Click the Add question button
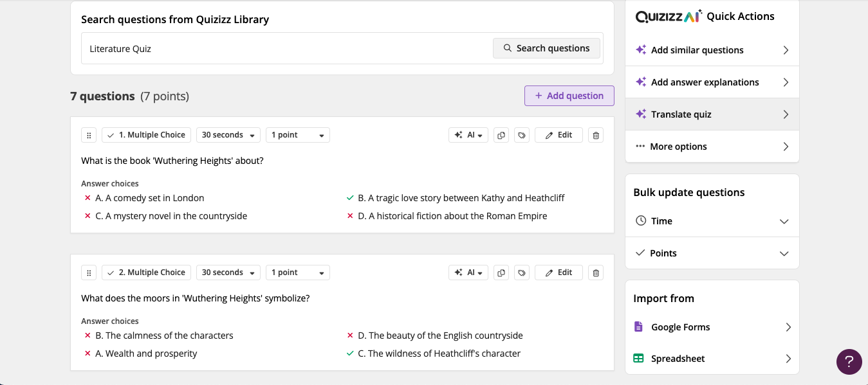The height and width of the screenshot is (385, 868). (x=569, y=95)
